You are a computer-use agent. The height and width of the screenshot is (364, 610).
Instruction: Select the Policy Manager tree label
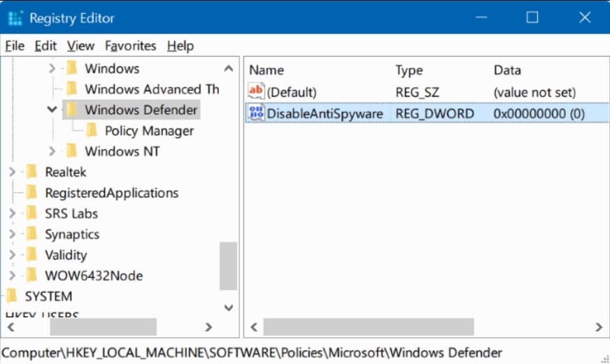(150, 131)
